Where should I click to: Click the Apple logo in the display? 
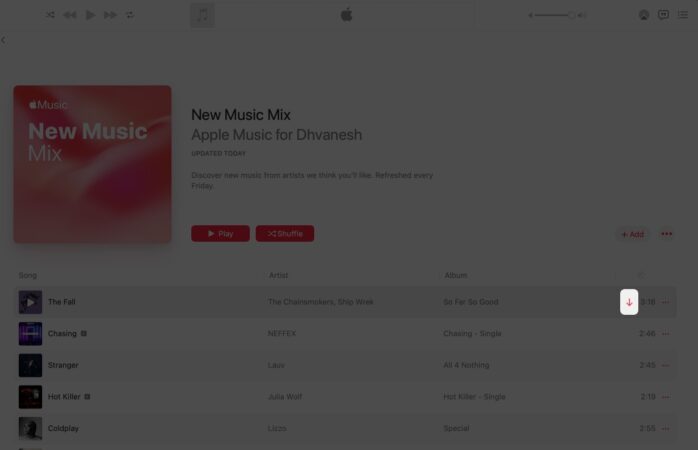[346, 15]
